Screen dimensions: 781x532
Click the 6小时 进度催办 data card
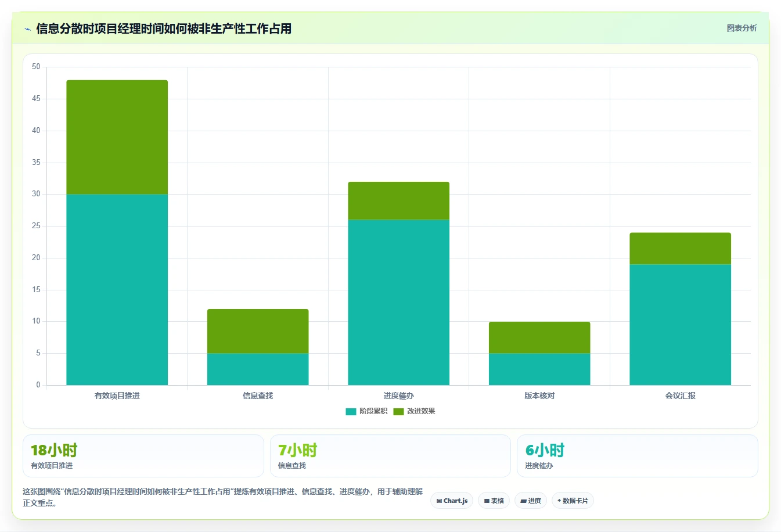click(638, 456)
